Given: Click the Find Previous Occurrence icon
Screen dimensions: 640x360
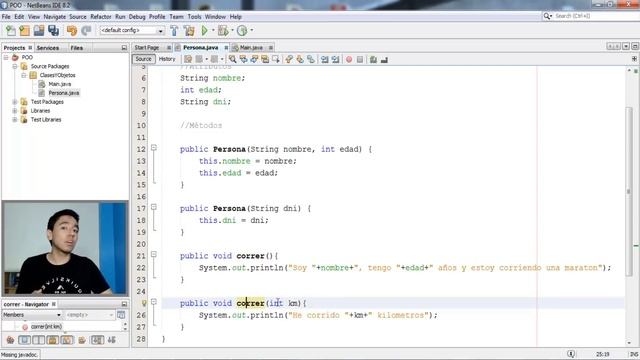Looking at the screenshot, I should 243,60.
